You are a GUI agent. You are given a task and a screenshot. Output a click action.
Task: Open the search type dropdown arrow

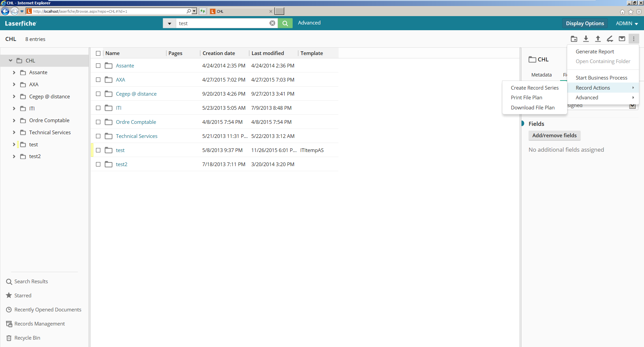(x=169, y=23)
